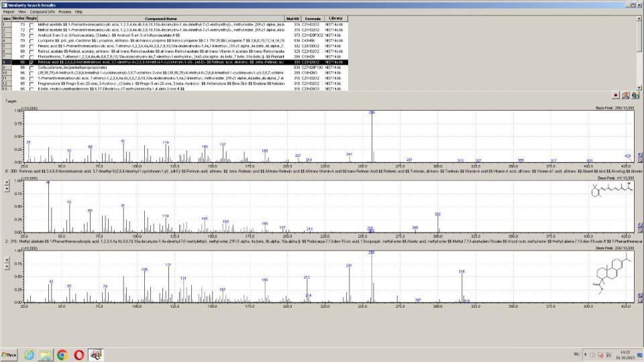Viewport: 644px width, 362px height.
Task: Open Opera browser from the taskbar
Action: 78,353
